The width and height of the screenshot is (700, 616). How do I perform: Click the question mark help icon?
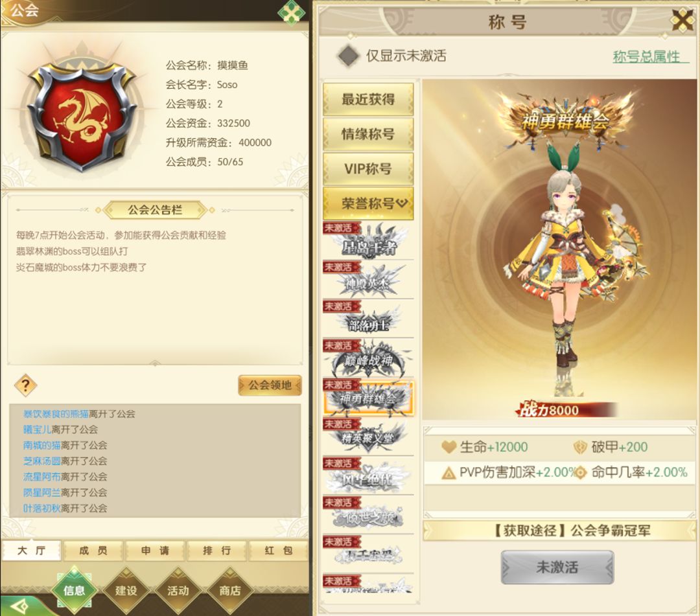(25, 385)
